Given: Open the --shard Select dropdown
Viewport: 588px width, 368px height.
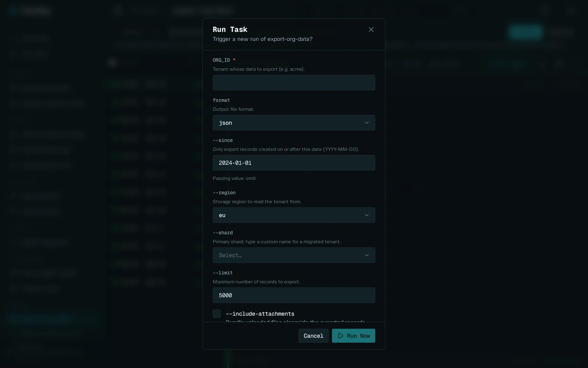Looking at the screenshot, I should tap(294, 255).
